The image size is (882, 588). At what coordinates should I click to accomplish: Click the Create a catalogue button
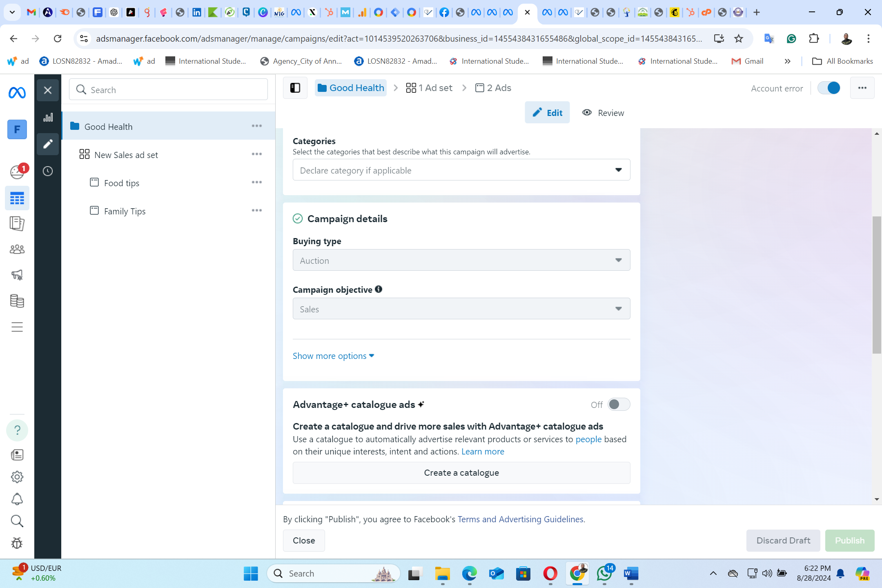[461, 472]
